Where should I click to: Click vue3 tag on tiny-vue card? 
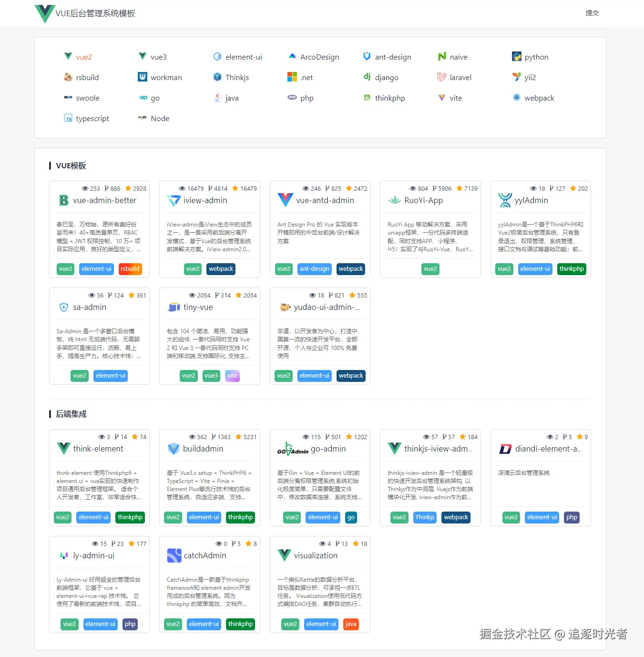[x=211, y=376]
